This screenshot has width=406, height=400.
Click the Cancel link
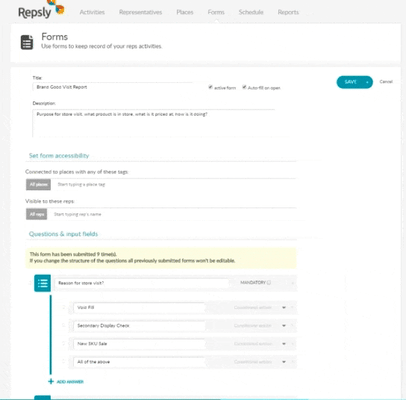coord(386,82)
